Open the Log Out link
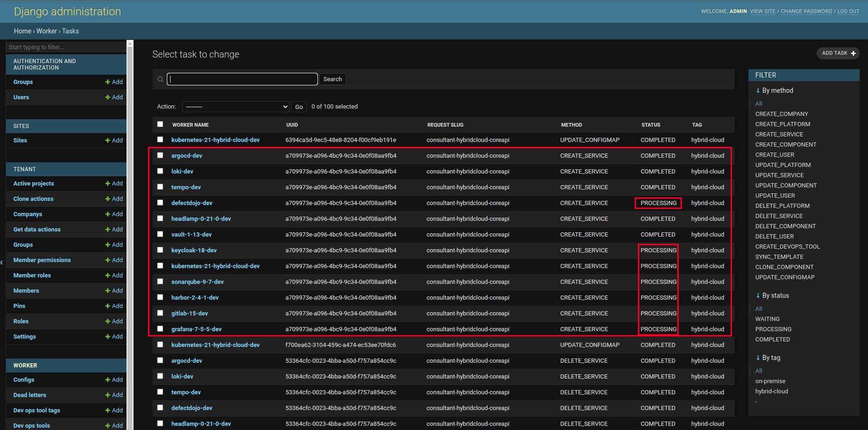868x430 pixels. point(848,12)
